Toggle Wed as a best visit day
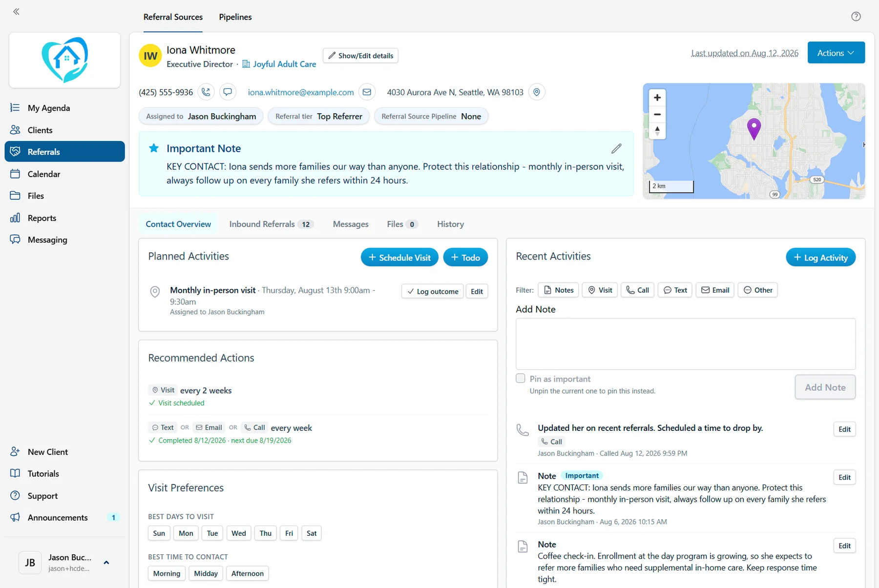 [x=239, y=533]
